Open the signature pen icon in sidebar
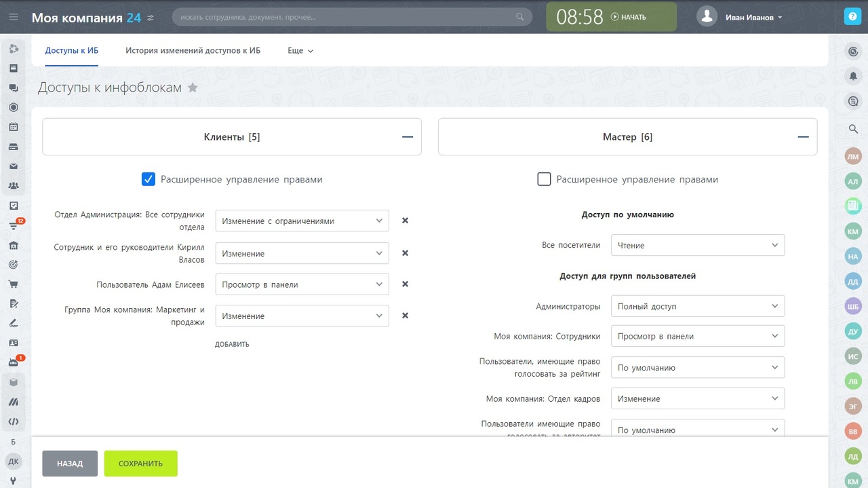The image size is (868, 488). 14,323
